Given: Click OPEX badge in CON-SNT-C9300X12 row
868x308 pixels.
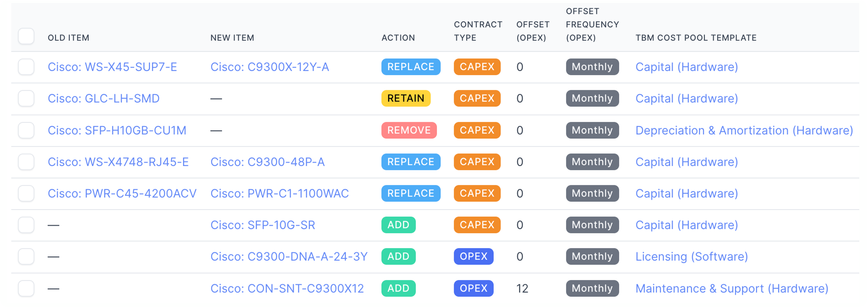Looking at the screenshot, I should pos(473,288).
